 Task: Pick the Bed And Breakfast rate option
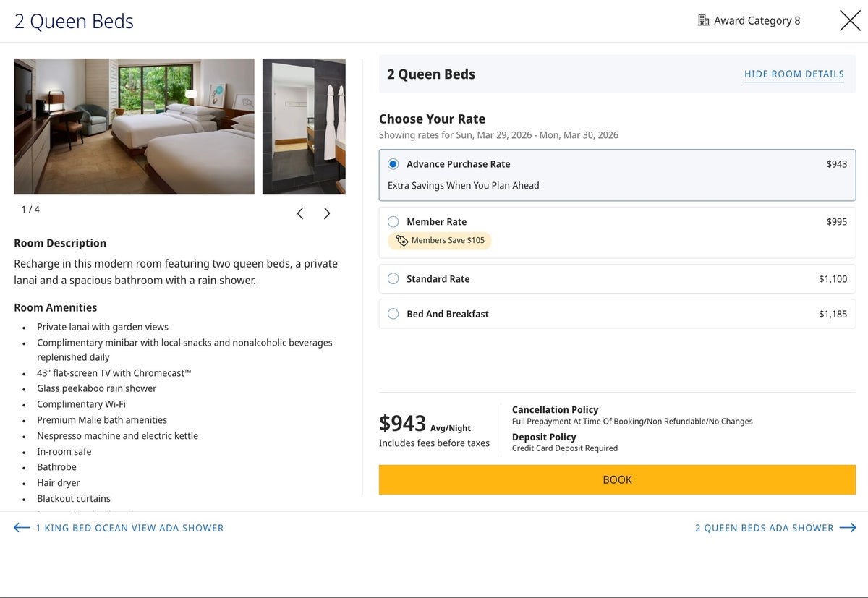pyautogui.click(x=393, y=314)
